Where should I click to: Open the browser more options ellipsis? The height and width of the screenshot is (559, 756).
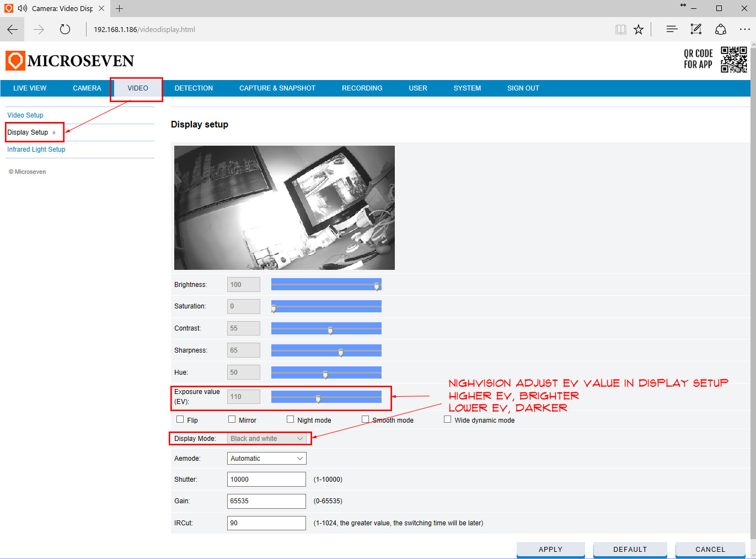click(744, 30)
